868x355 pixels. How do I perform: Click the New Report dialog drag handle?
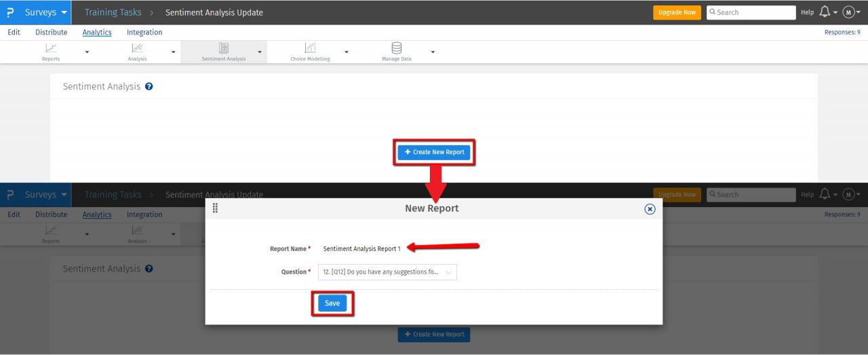click(x=216, y=208)
